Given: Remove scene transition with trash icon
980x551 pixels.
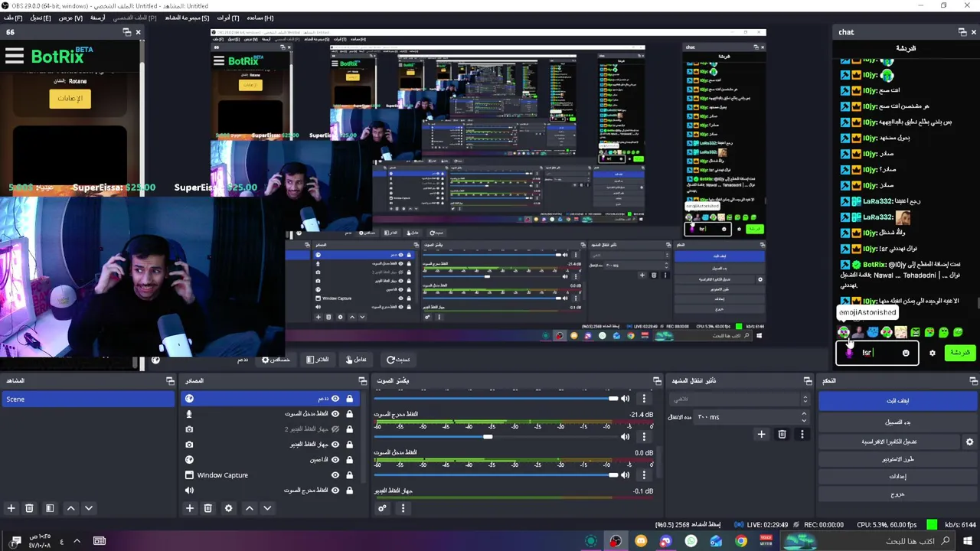Looking at the screenshot, I should click(782, 435).
